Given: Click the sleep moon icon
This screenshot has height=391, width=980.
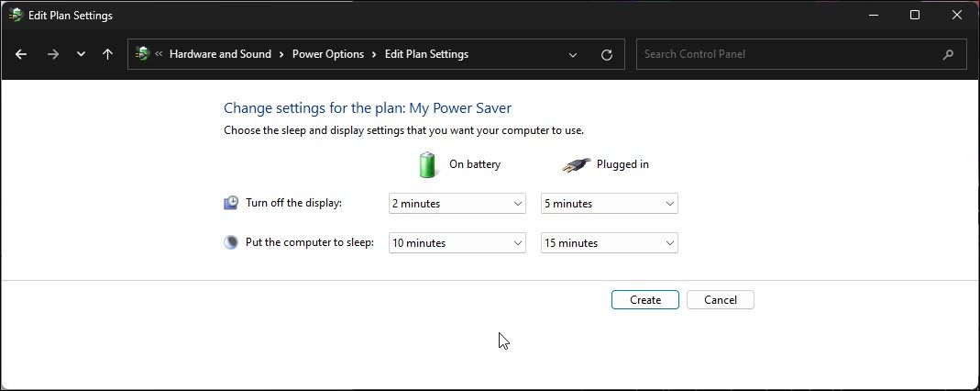Looking at the screenshot, I should tap(231, 242).
